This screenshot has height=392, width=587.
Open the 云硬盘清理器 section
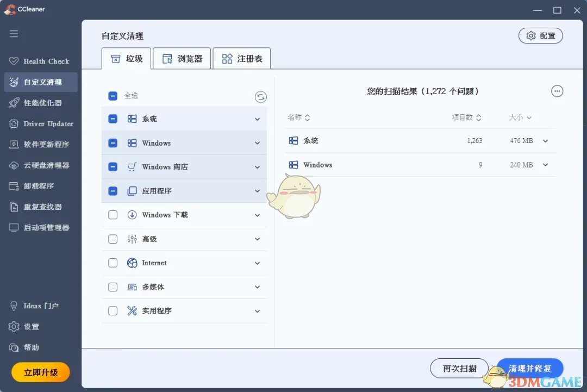(41, 165)
